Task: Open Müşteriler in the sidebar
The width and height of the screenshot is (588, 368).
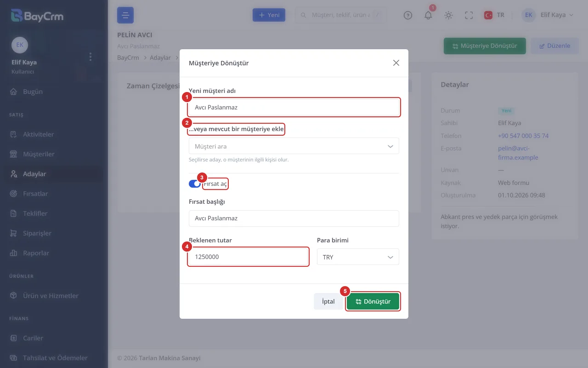Action: coord(54,154)
